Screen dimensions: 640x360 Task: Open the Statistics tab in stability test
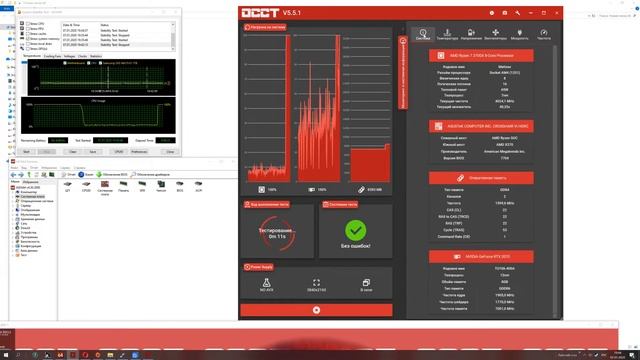click(x=96, y=56)
